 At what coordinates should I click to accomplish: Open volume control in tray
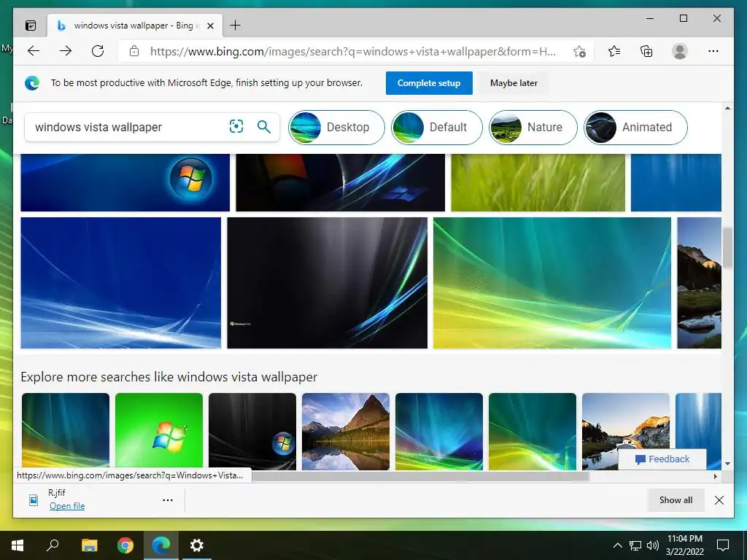(x=653, y=545)
